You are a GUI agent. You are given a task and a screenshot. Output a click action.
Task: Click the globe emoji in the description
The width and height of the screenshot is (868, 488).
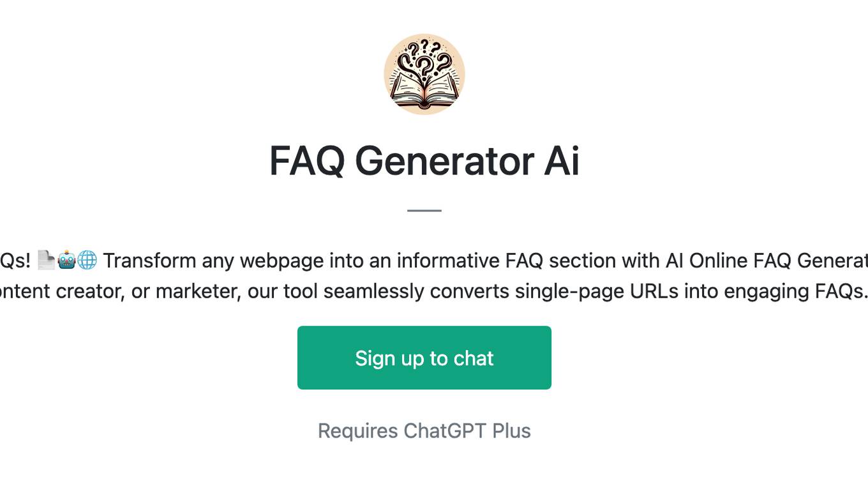click(x=87, y=260)
